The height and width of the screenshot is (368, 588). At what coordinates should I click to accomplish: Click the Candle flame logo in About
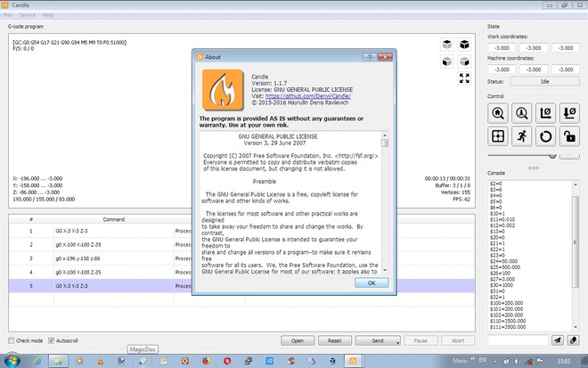pos(223,90)
